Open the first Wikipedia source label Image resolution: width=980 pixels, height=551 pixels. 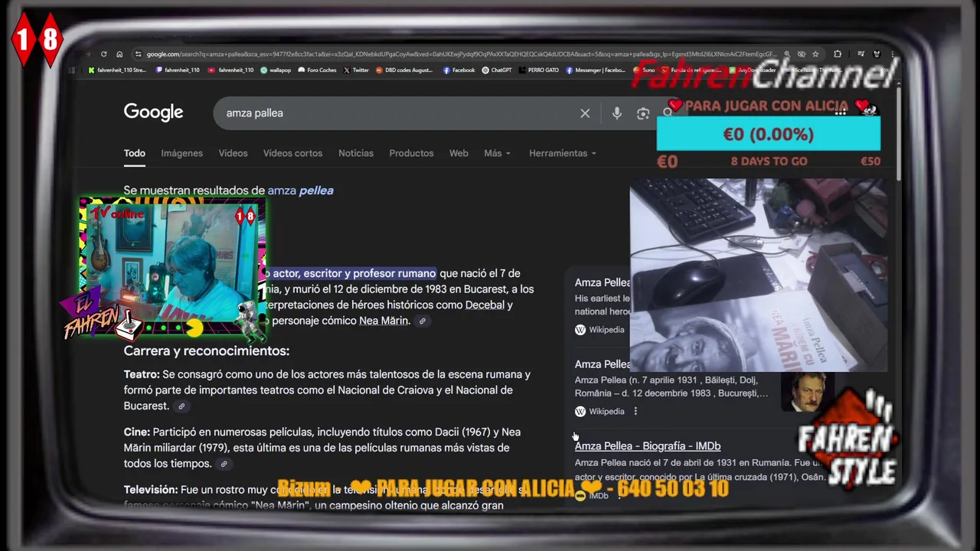tap(599, 330)
